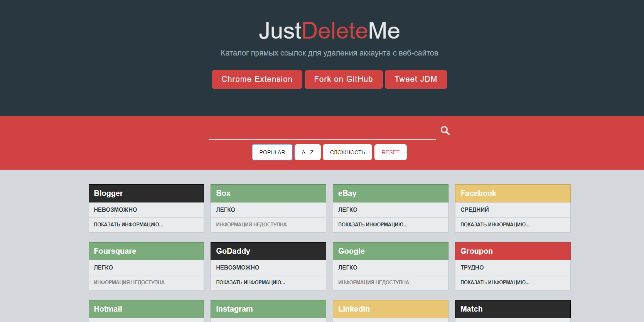
Task: Click the magnifying glass search icon
Action: [445, 131]
